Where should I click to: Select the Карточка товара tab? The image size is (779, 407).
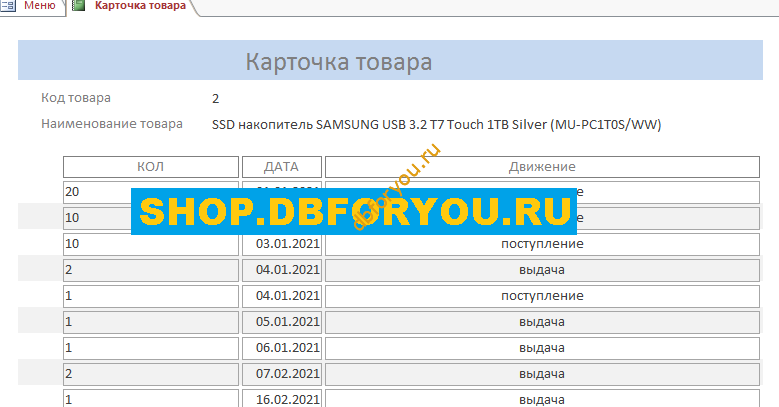[x=140, y=6]
